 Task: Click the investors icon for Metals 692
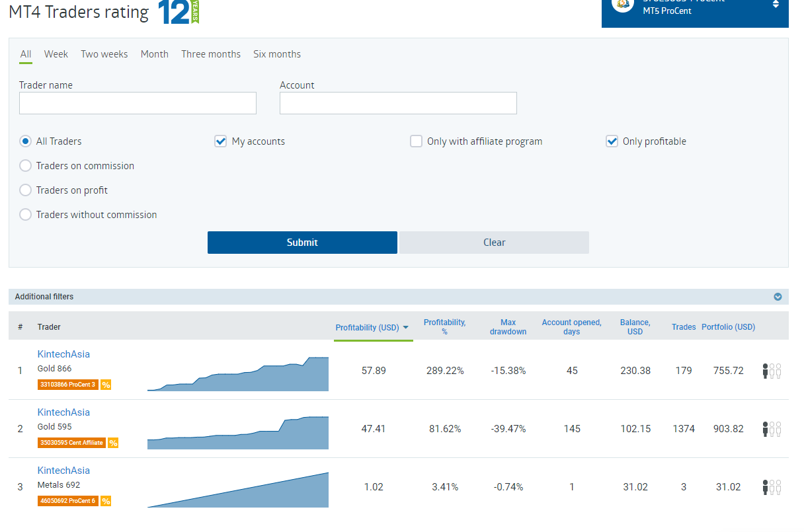[x=772, y=487]
